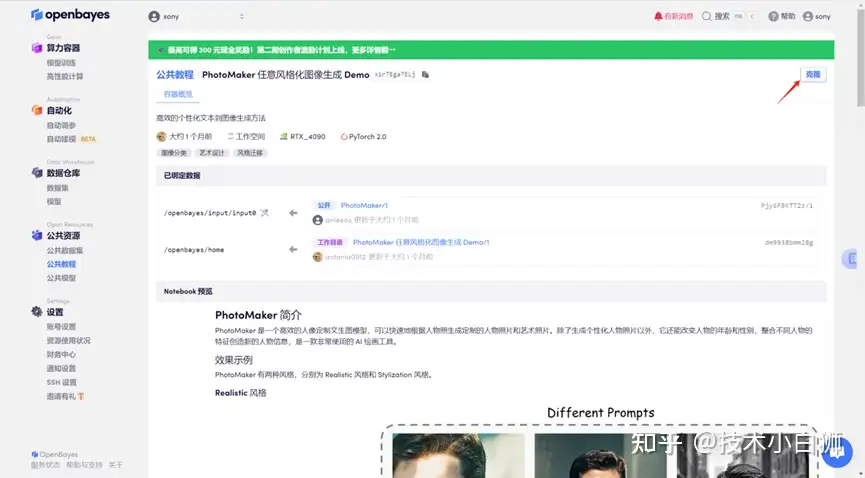Open the chat support bubble icon
The image size is (865, 478).
click(837, 453)
